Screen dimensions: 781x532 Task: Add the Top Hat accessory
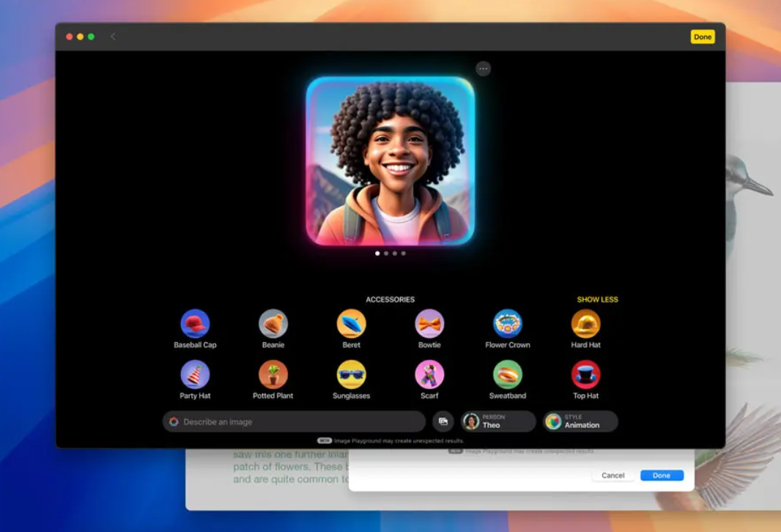[586, 374]
